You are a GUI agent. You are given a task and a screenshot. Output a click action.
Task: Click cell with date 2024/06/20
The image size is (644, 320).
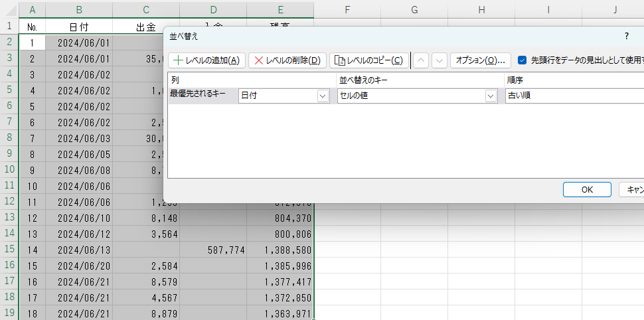pos(79,266)
